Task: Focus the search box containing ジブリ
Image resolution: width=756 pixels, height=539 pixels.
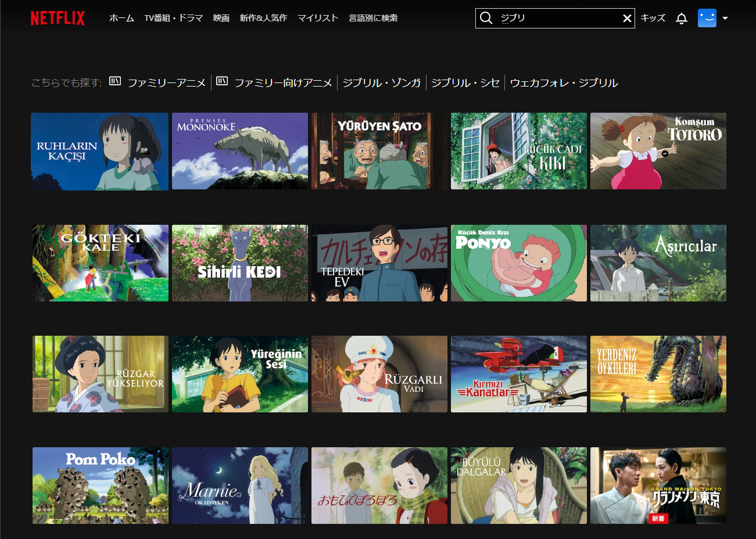Action: (555, 19)
